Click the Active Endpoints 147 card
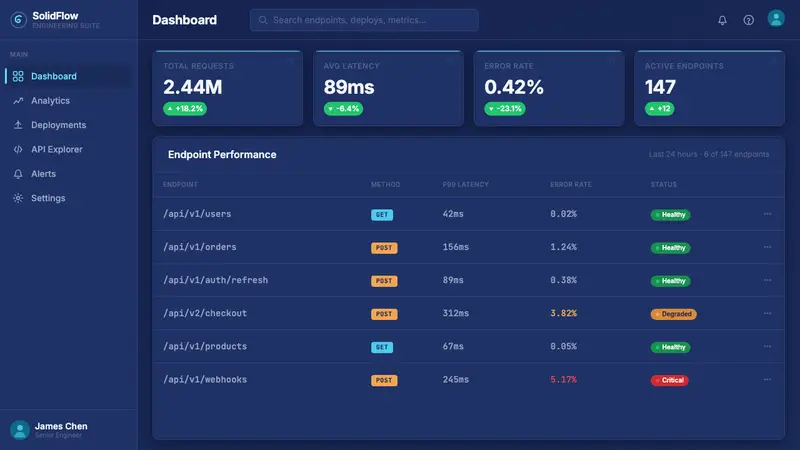The width and height of the screenshot is (800, 450). tap(709, 88)
